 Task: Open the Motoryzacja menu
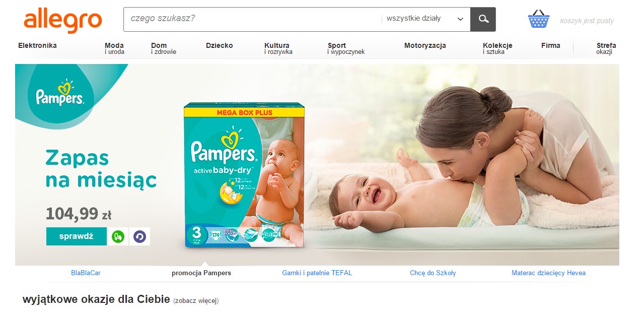tap(425, 45)
